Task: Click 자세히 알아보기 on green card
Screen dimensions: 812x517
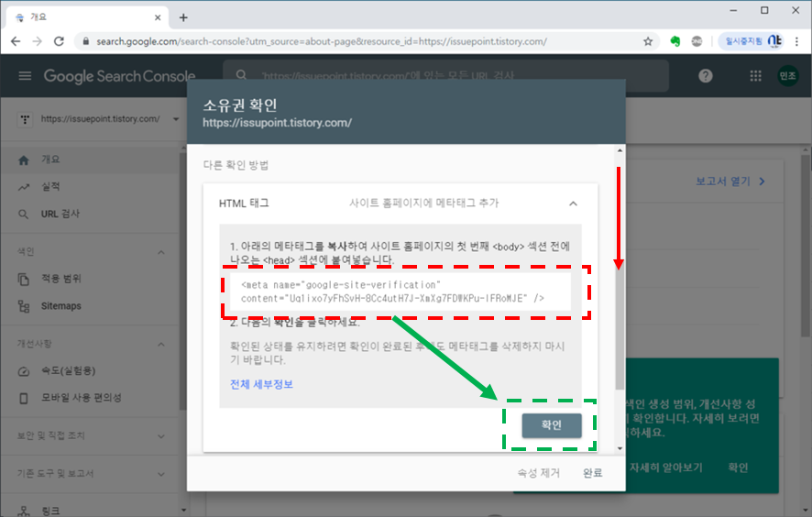Action: (x=666, y=467)
